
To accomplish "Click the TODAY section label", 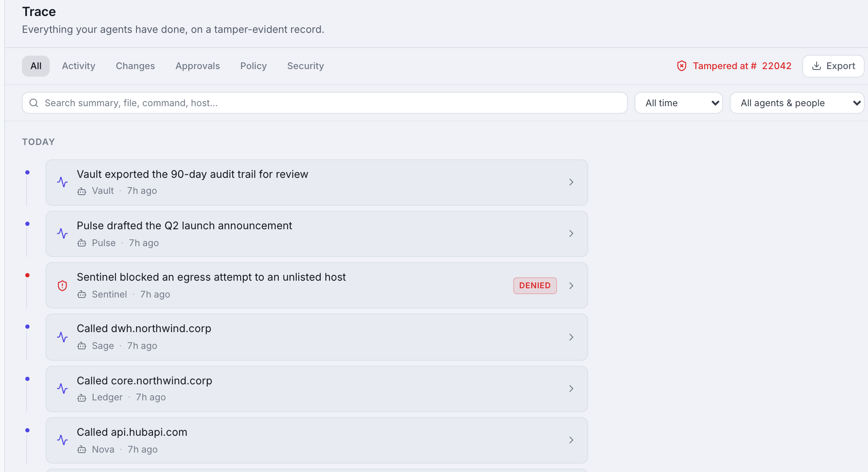I will [38, 142].
